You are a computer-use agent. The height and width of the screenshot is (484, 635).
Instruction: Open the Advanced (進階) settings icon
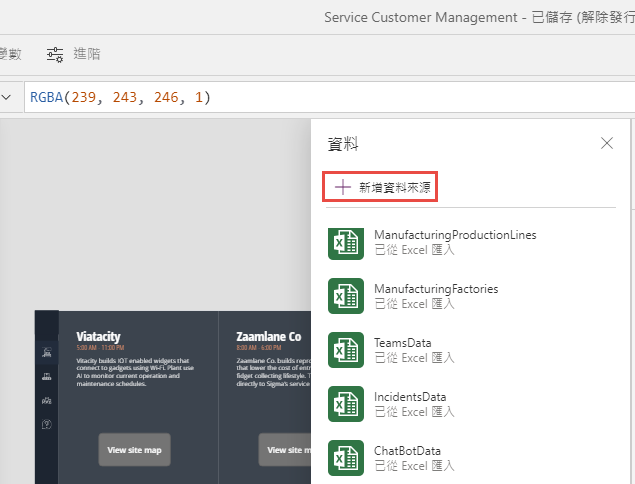[x=55, y=54]
